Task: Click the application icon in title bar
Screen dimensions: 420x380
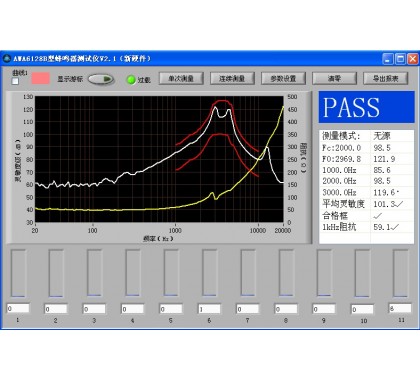Action: tap(7, 59)
